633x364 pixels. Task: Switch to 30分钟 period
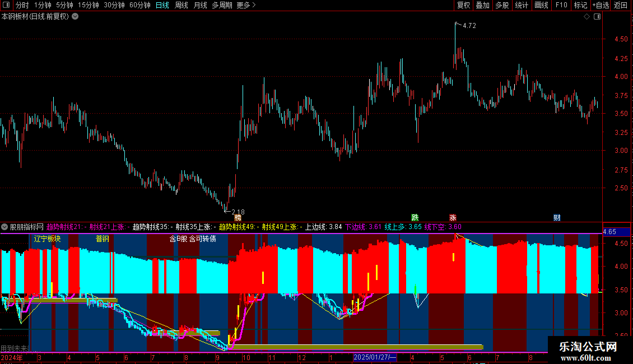point(114,5)
